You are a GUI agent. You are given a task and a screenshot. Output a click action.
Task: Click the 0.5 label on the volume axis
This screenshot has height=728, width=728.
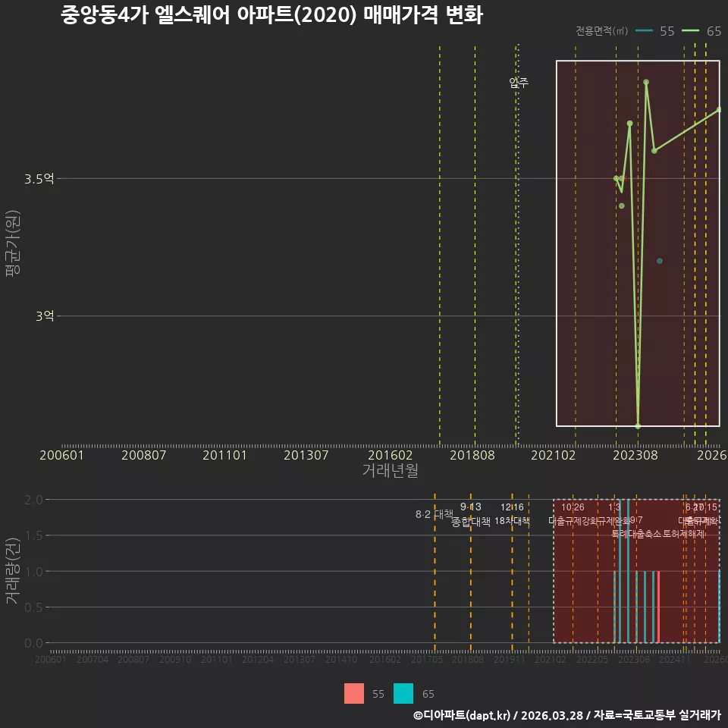(x=33, y=607)
